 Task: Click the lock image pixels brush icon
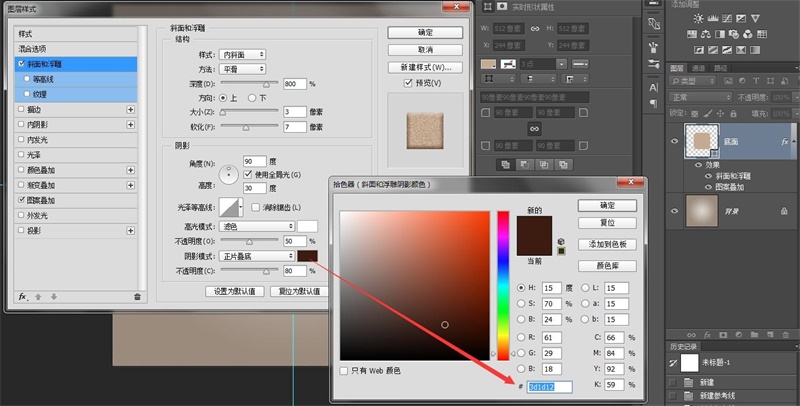[x=708, y=113]
